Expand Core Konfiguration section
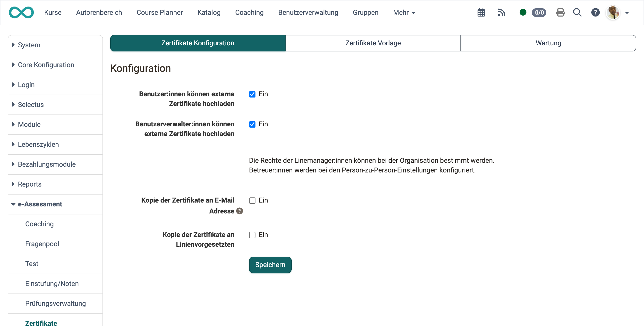The width and height of the screenshot is (644, 326). (x=55, y=65)
